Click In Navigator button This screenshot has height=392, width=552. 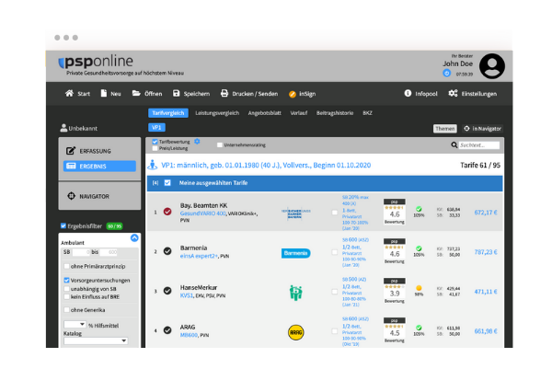tap(483, 129)
